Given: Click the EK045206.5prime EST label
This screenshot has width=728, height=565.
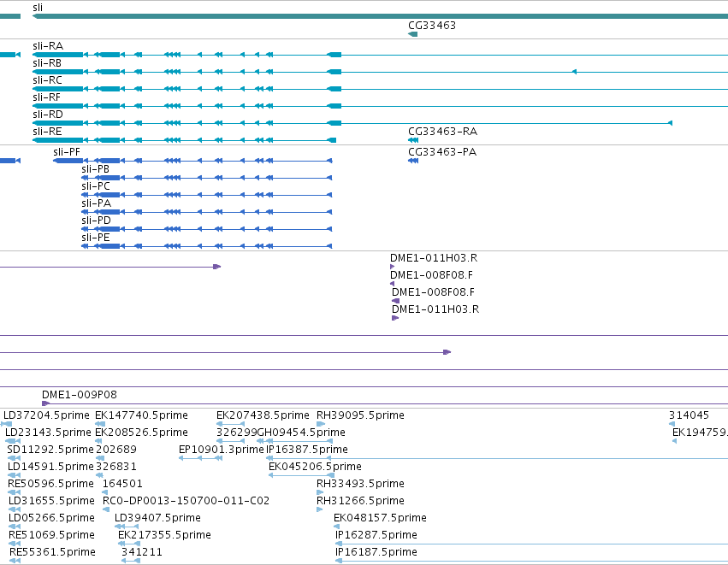Looking at the screenshot, I should coord(316,467).
